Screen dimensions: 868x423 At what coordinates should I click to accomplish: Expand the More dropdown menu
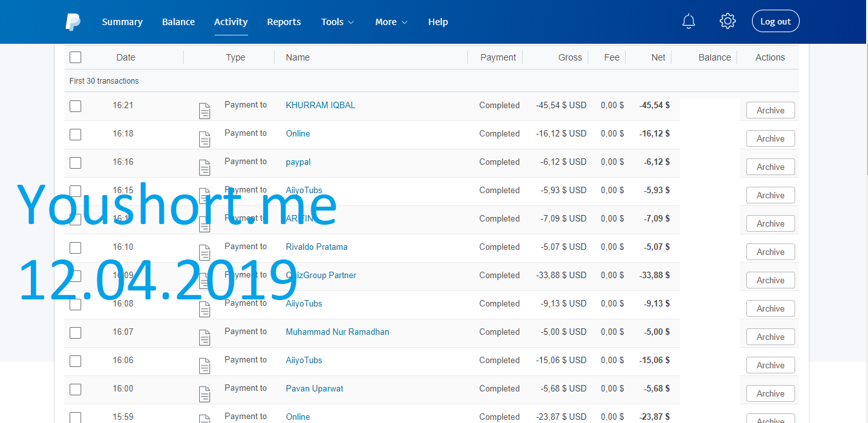point(391,22)
